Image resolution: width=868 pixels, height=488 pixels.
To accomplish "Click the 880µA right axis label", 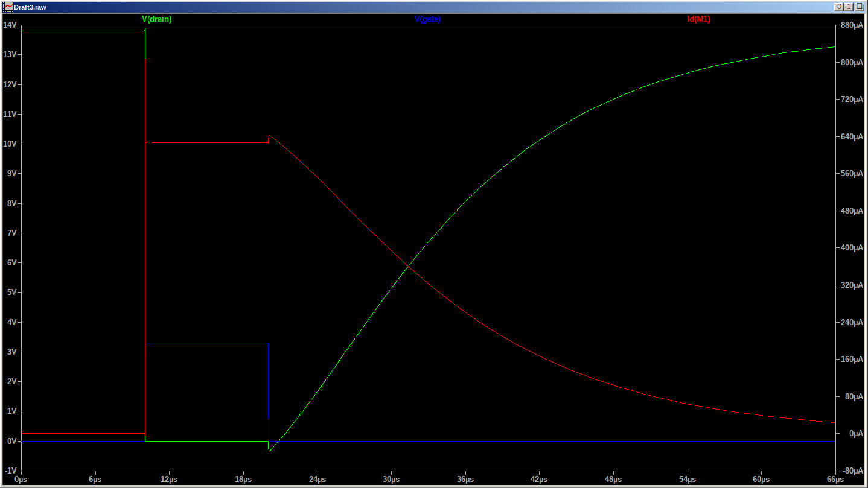I will tap(852, 25).
